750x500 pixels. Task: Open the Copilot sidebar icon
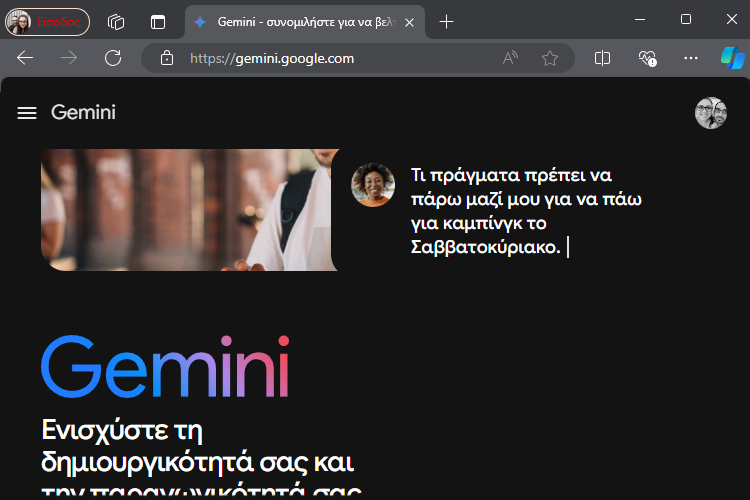click(732, 58)
